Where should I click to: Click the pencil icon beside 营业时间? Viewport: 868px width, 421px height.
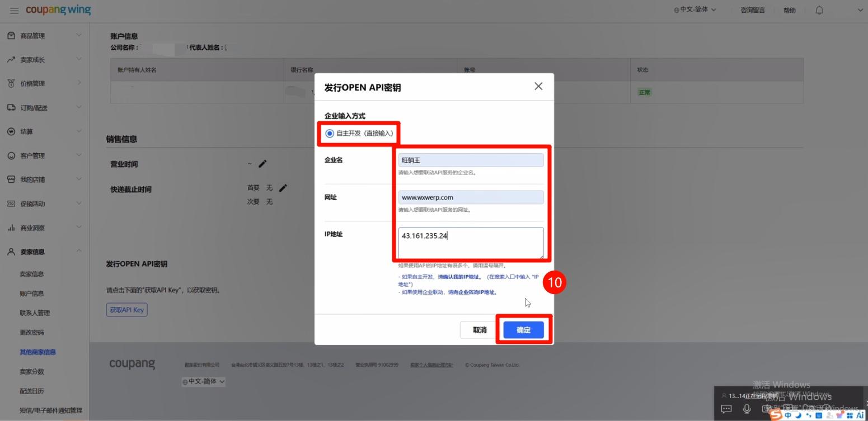tap(262, 164)
